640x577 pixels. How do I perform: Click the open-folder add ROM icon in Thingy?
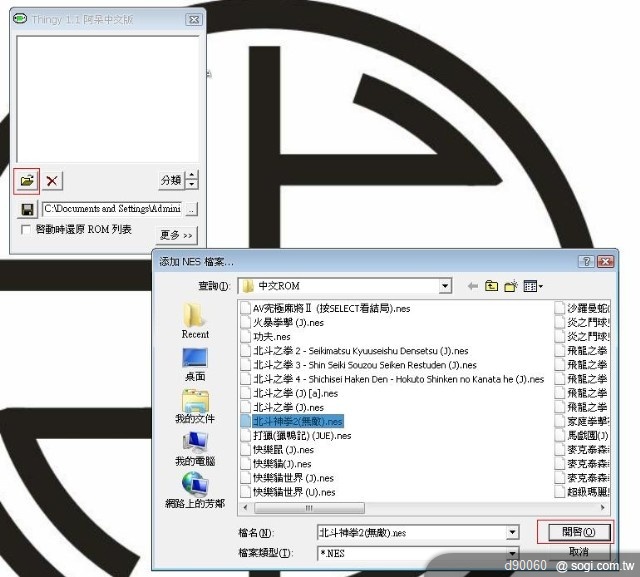[27, 180]
